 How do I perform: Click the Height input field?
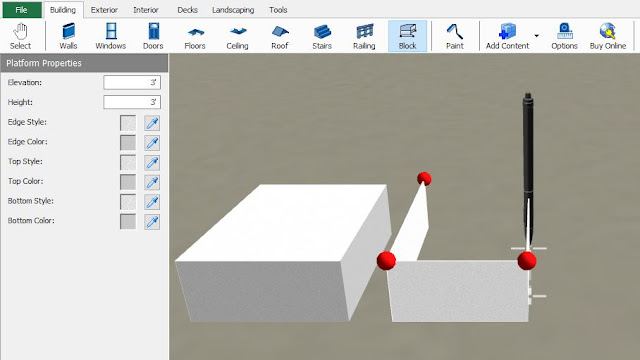(x=132, y=102)
